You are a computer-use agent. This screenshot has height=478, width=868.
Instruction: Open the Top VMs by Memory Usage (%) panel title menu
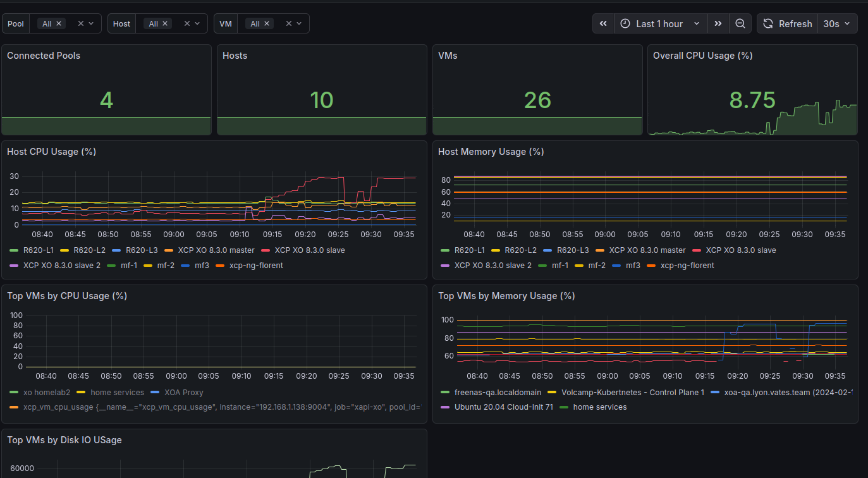click(x=506, y=296)
